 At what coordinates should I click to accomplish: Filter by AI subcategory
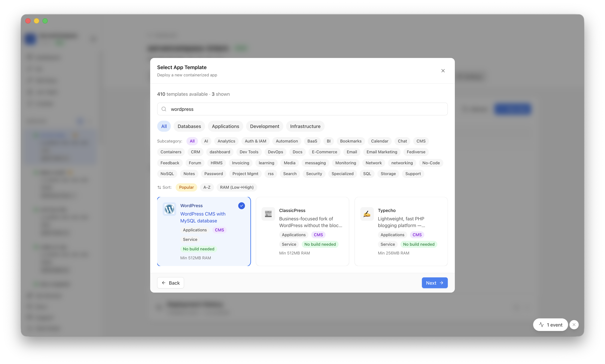pyautogui.click(x=206, y=141)
